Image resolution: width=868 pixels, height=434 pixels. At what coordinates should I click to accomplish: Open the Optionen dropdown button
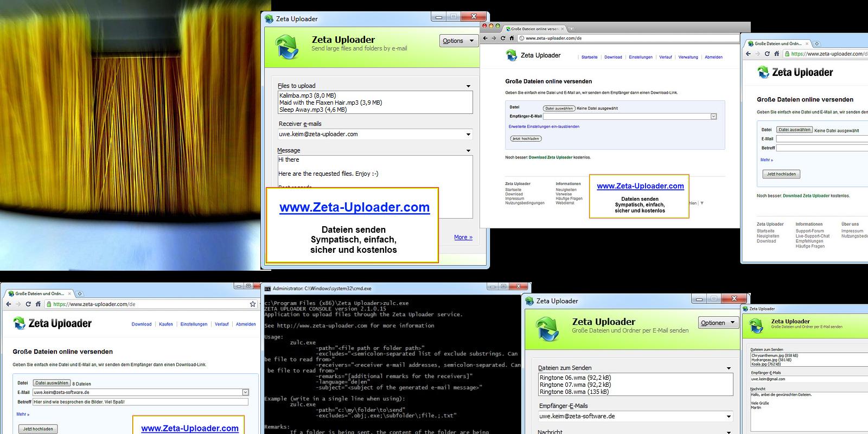point(718,323)
